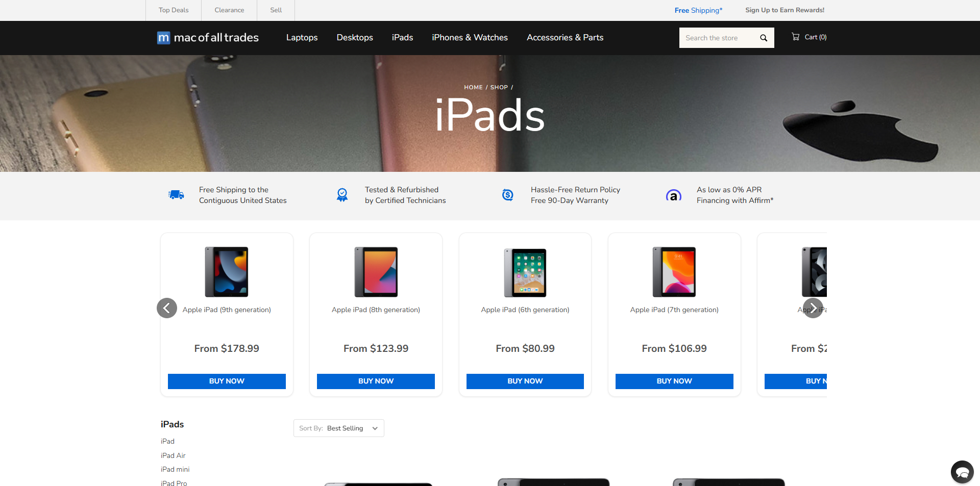Click the free shipping truck icon
The height and width of the screenshot is (486, 980).
[x=176, y=195]
